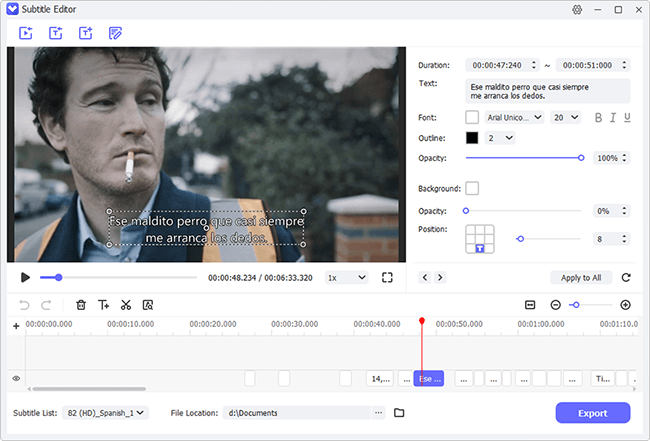Screen dimensions: 650x441
Task: Toggle subtitle track visibility eye
Action: 16,378
